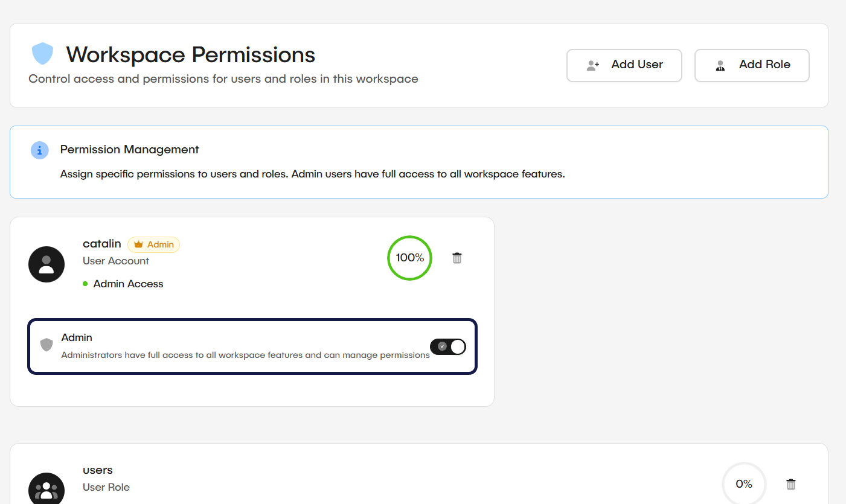This screenshot has width=846, height=504.
Task: Click the 100% permission progress circle
Action: click(409, 258)
